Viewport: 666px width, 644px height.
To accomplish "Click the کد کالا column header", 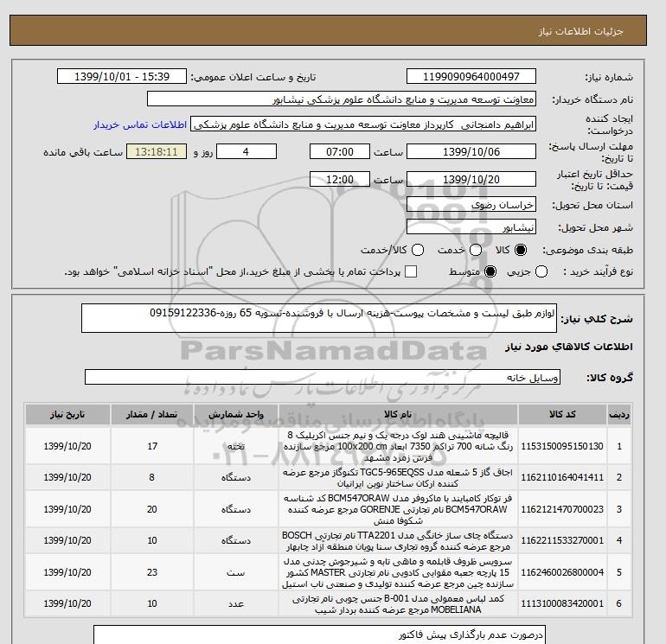I will pos(562,415).
